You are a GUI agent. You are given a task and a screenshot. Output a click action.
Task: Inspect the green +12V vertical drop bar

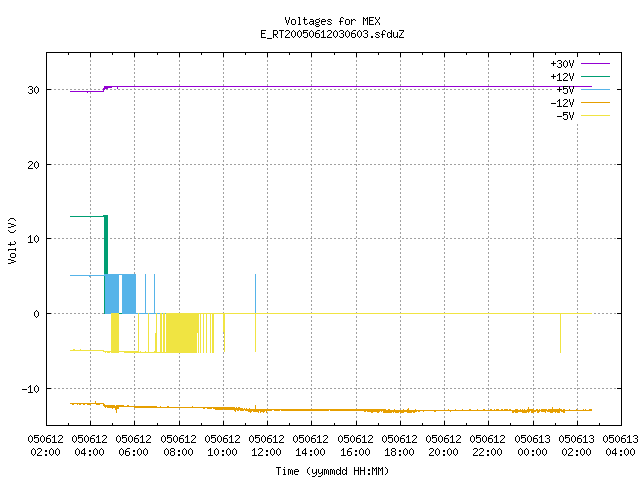[x=106, y=245]
